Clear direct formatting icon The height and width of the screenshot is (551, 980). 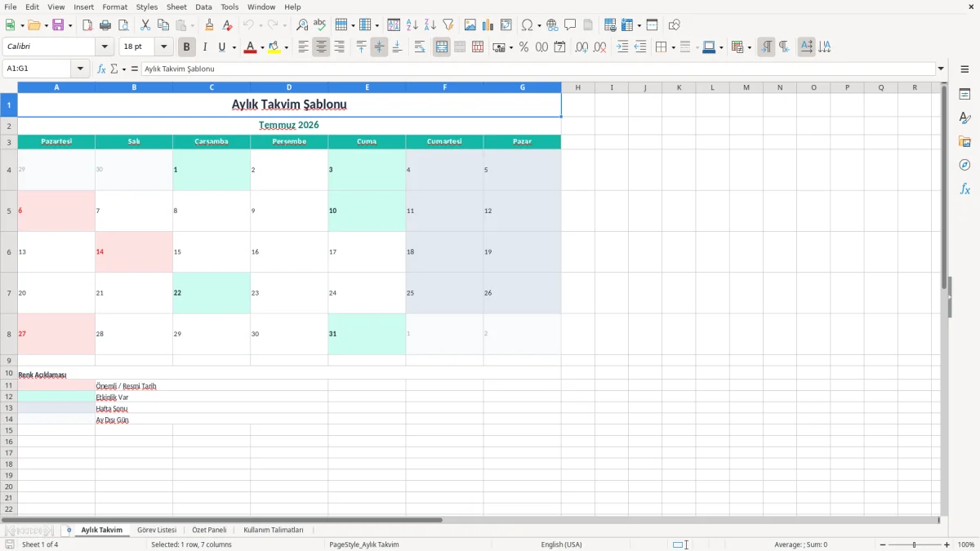pos(228,25)
